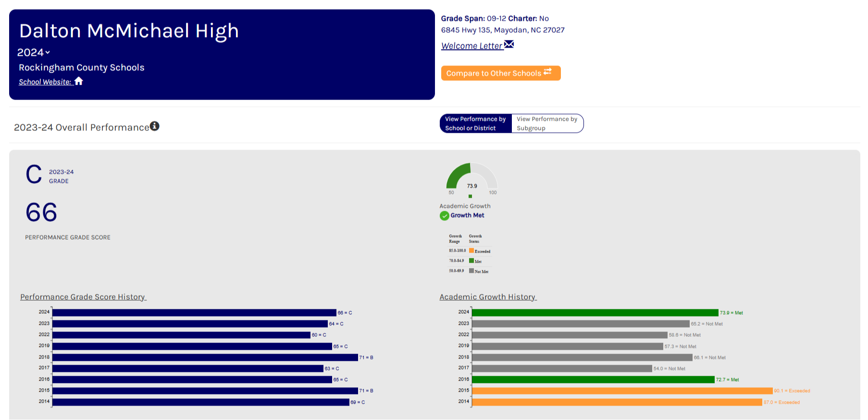868x420 pixels.
Task: Open Performance Grade Score History link
Action: [83, 297]
